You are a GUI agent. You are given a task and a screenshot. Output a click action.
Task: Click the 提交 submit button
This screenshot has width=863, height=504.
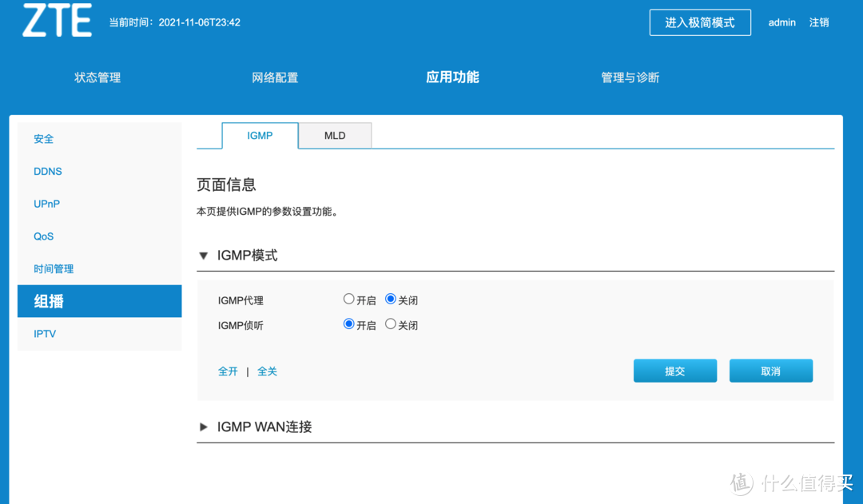(674, 371)
